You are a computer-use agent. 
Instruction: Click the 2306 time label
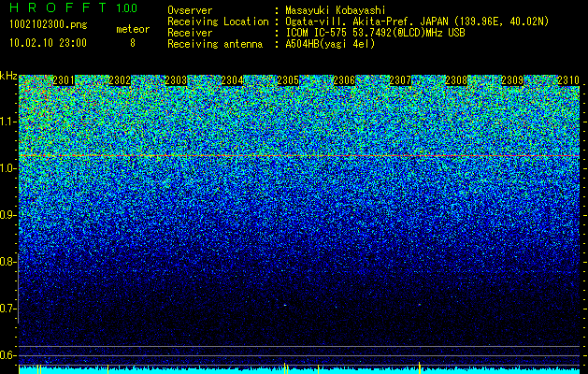point(344,80)
